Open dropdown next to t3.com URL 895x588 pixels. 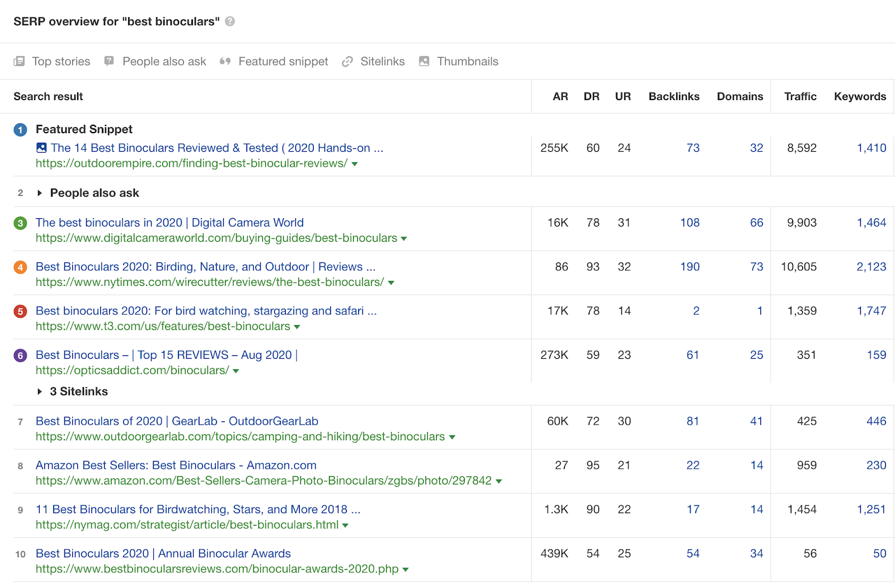click(x=297, y=327)
